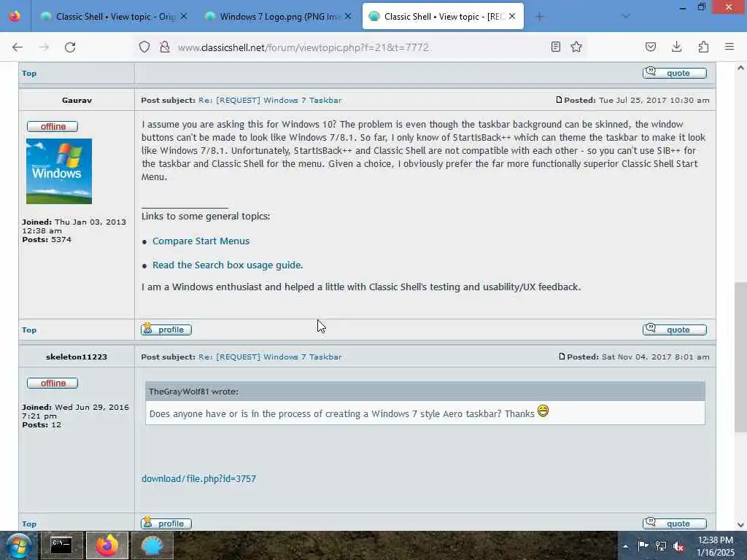
Task: Toggle reader view icon
Action: pyautogui.click(x=555, y=47)
